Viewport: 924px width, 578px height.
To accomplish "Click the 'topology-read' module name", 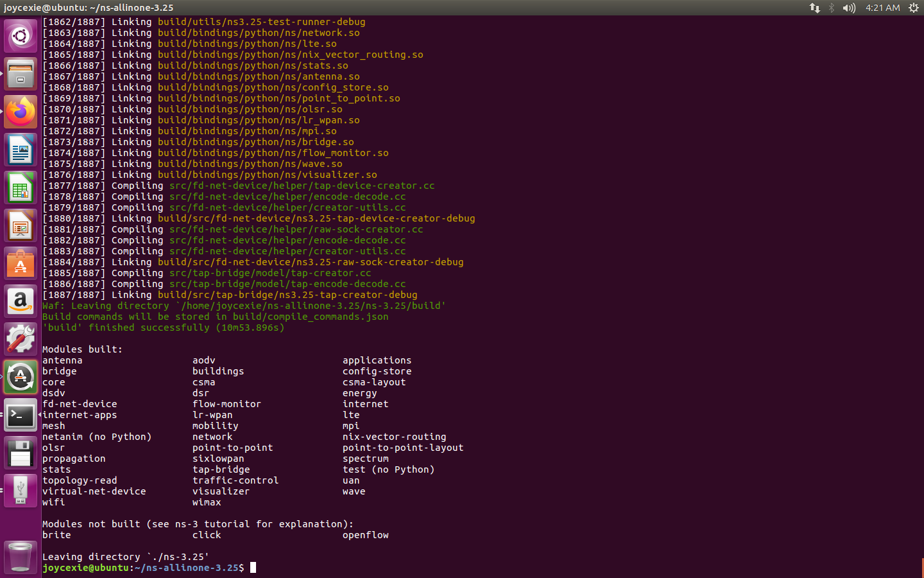I will (x=80, y=480).
